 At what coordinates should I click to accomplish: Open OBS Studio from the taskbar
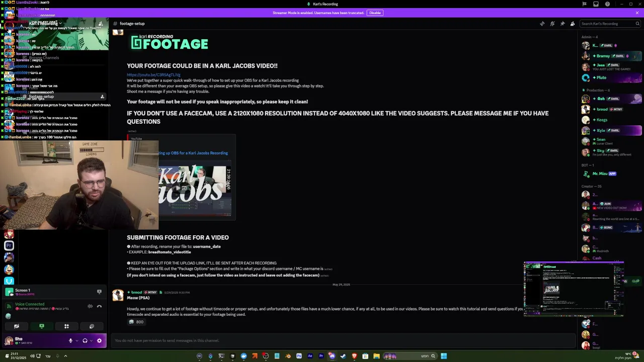pos(266,356)
